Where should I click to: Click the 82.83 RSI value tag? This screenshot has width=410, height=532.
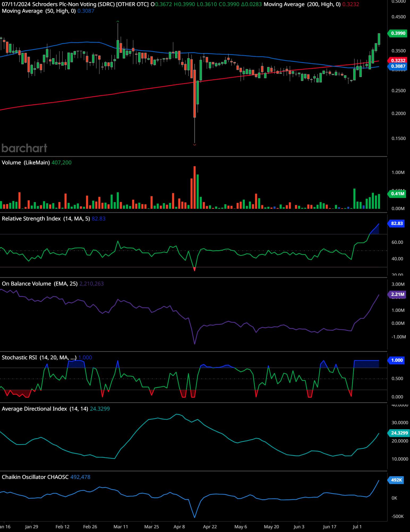point(396,223)
